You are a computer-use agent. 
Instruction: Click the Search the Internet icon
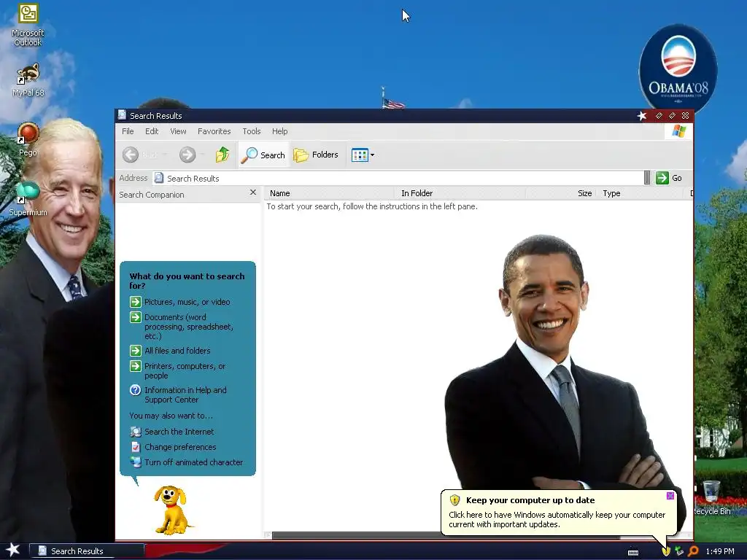point(136,432)
